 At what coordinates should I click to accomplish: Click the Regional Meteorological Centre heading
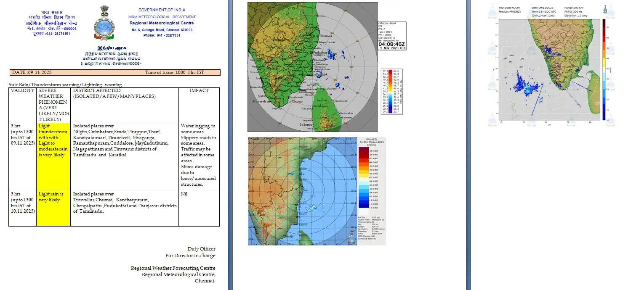click(162, 23)
